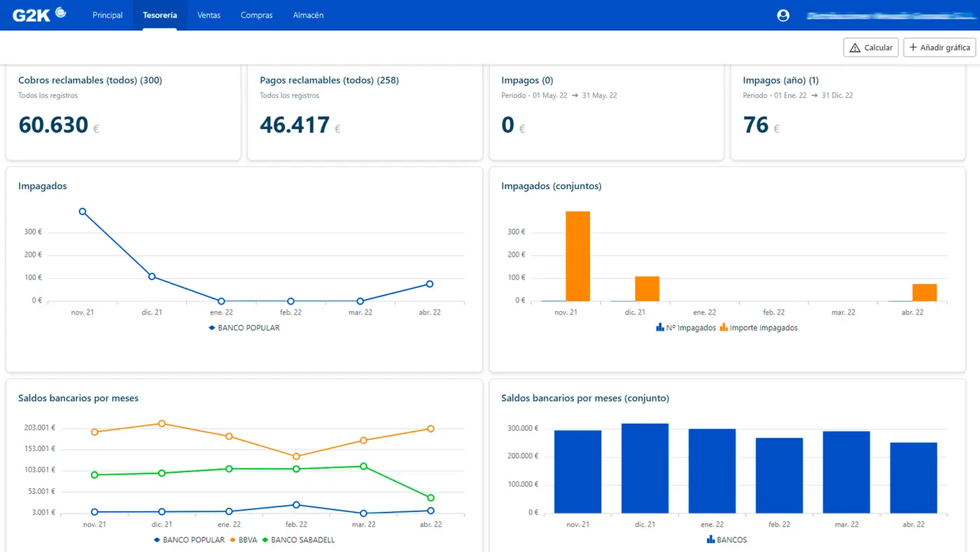Hide BANCO POPULAR series in Saldos bancarios legend
This screenshot has width=980, height=552.
click(189, 540)
